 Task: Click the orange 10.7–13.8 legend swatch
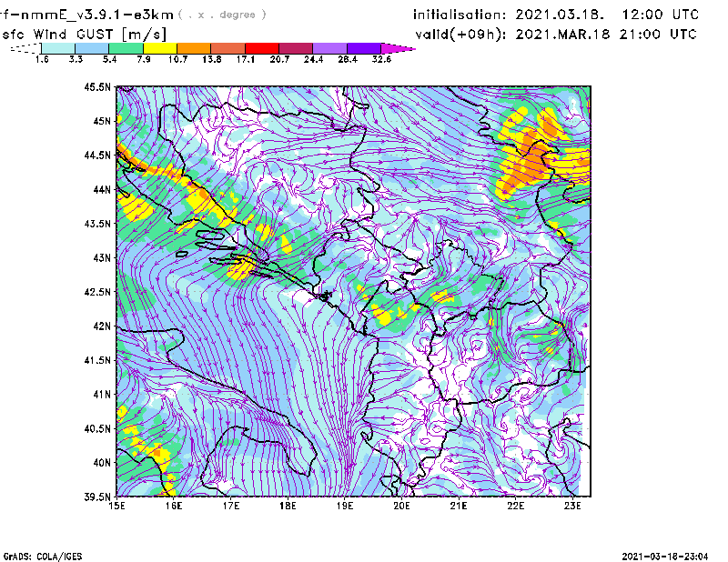[x=195, y=48]
